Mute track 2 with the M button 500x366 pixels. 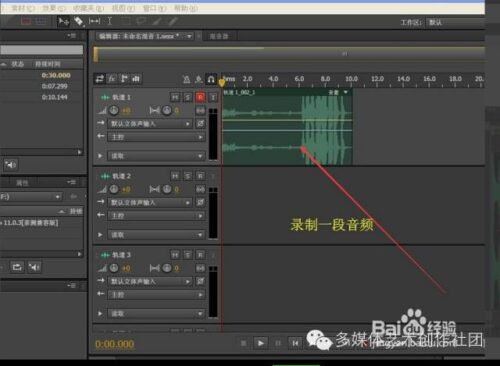click(x=175, y=176)
